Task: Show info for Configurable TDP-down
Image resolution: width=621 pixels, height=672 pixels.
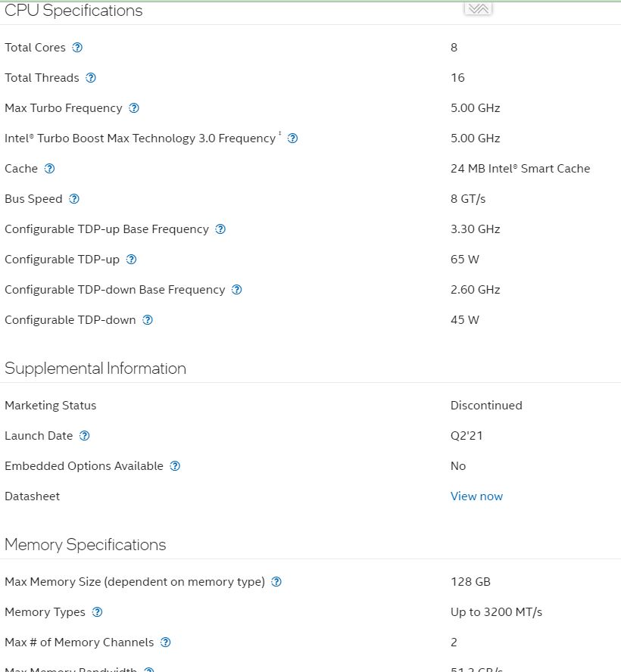Action: [148, 320]
